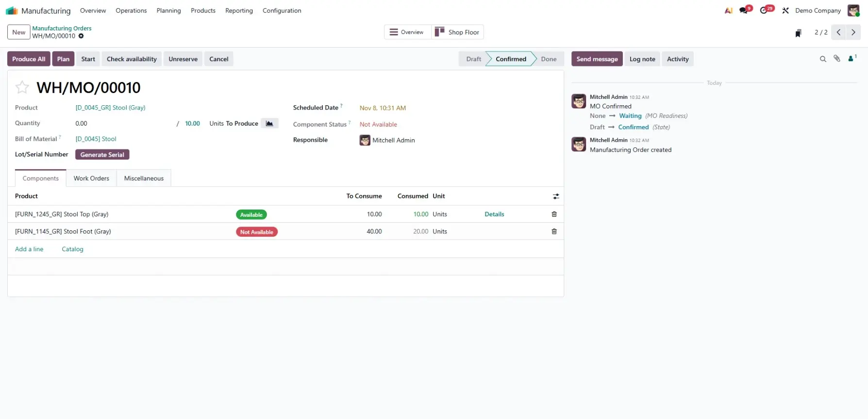The height and width of the screenshot is (419, 868).
Task: Open the Configuration menu
Action: point(282,11)
